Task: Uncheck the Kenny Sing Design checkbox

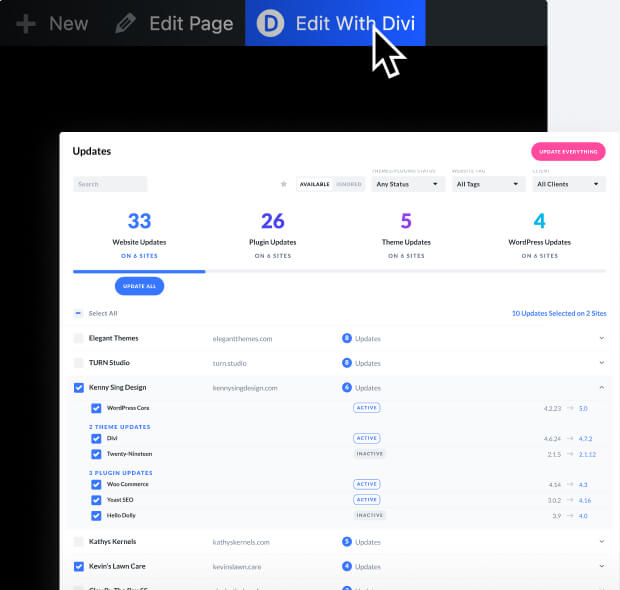Action: [x=79, y=388]
